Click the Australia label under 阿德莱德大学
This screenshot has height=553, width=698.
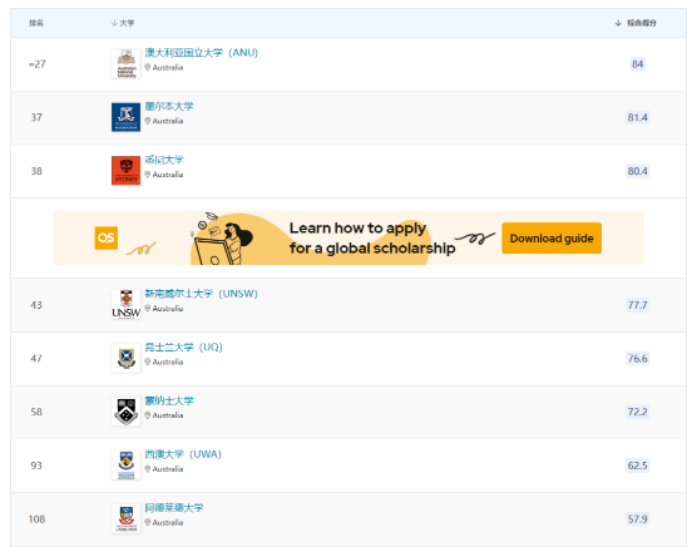tap(168, 522)
